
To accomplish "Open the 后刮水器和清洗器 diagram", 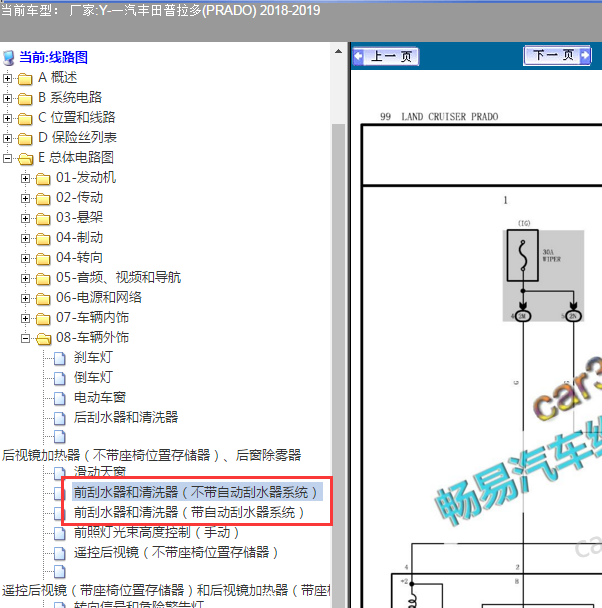I will click(x=126, y=418).
